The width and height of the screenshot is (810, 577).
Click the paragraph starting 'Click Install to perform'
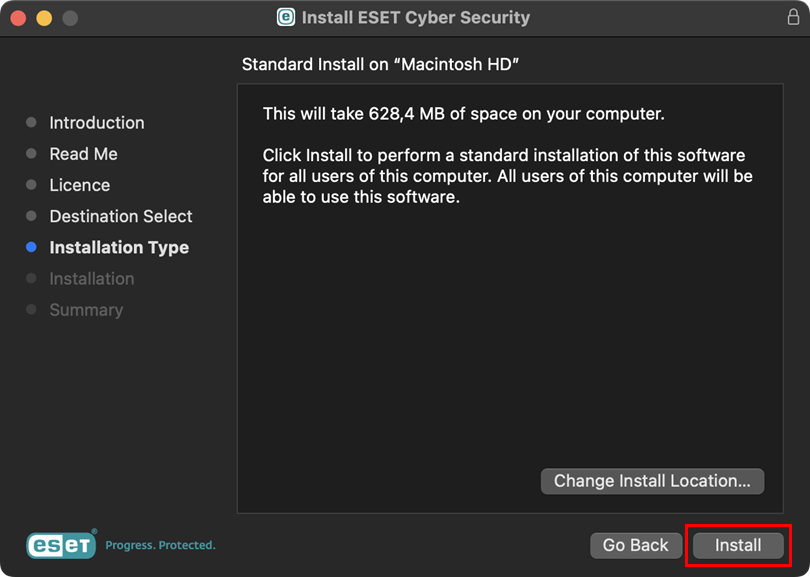click(x=507, y=176)
